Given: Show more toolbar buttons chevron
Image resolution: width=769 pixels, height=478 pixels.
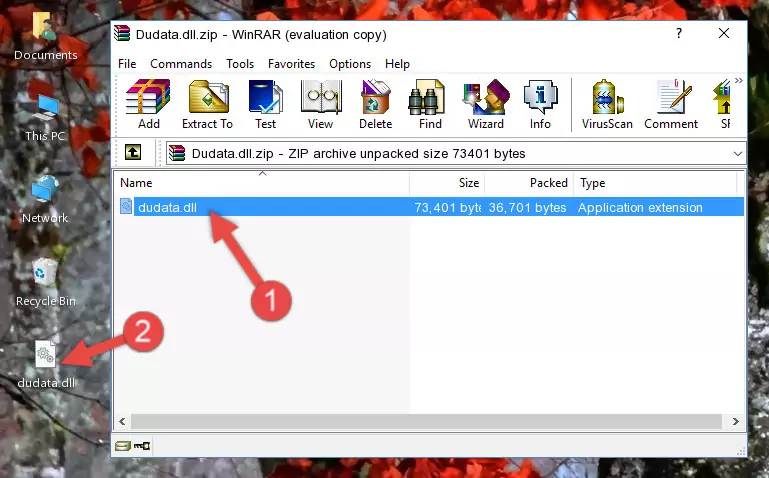Looking at the screenshot, I should [739, 80].
